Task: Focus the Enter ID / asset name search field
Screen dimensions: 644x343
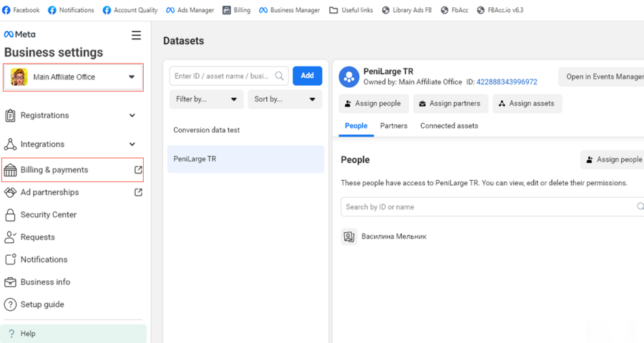Action: [229, 76]
